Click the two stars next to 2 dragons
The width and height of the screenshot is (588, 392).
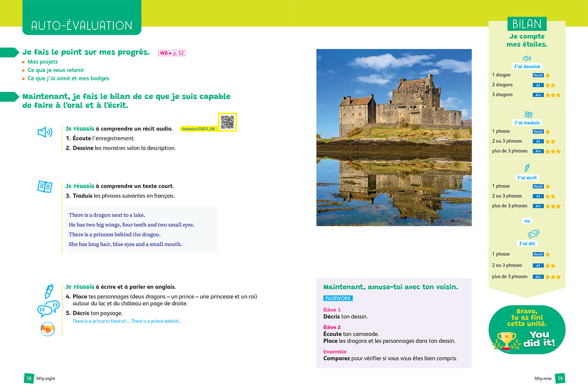click(551, 85)
